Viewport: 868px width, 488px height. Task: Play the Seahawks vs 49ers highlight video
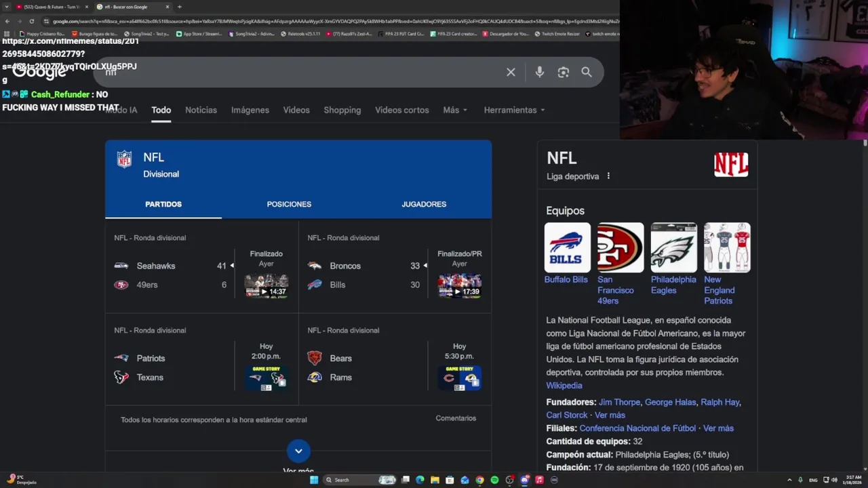[x=266, y=286]
